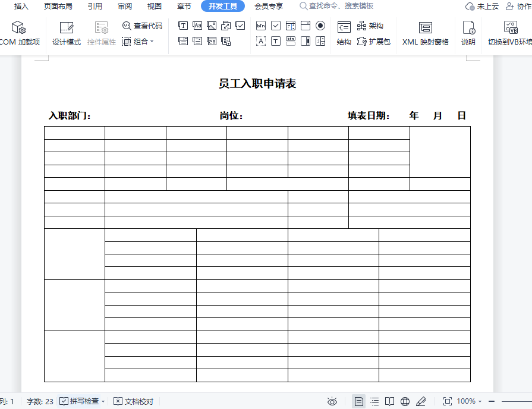
Task: Insert command button control (btn icon)
Action: tap(261, 26)
